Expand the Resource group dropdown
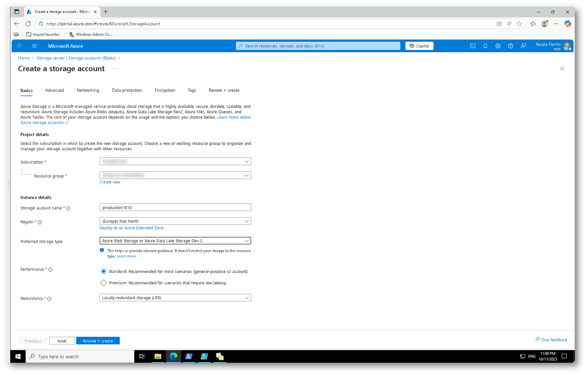The image size is (588, 376). pyautogui.click(x=175, y=175)
